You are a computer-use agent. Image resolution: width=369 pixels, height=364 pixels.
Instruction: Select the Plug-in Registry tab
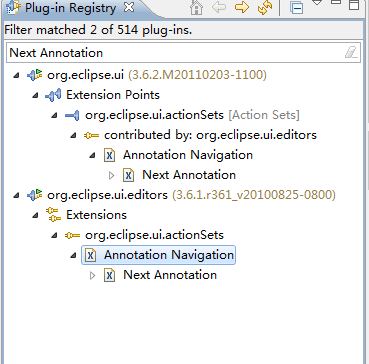coord(71,8)
